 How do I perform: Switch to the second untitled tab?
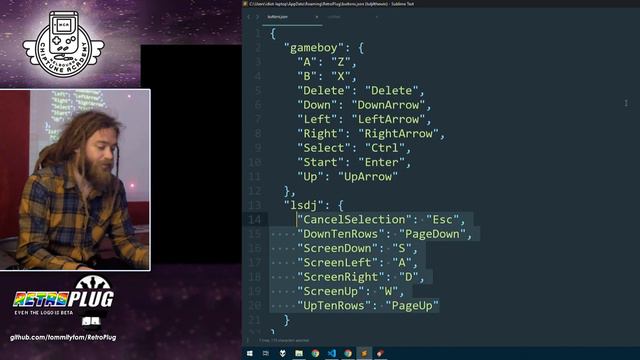click(334, 17)
